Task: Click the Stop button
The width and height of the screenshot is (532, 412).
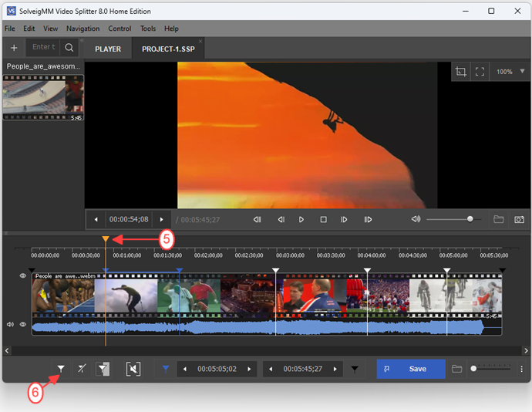Action: (323, 220)
